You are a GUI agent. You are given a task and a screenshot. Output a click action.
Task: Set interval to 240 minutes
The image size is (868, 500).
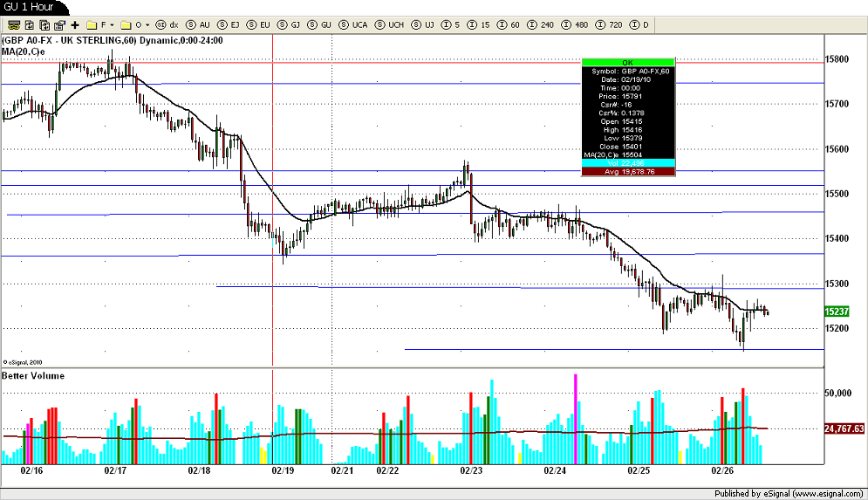[x=541, y=25]
